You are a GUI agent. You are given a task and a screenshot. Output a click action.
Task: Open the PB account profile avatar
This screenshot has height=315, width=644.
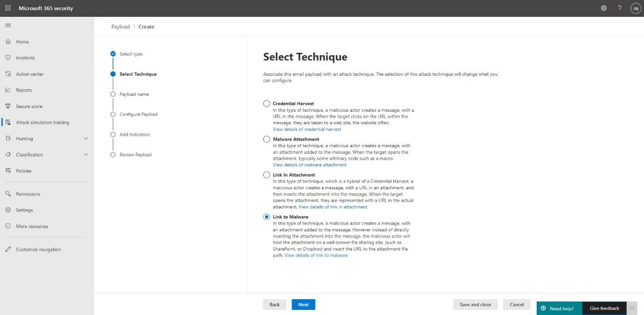[636, 7]
